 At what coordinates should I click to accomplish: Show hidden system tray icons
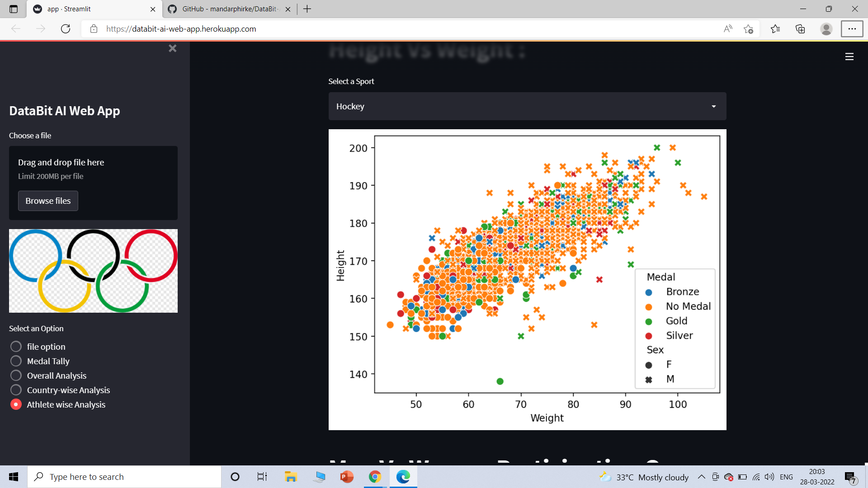[701, 477]
